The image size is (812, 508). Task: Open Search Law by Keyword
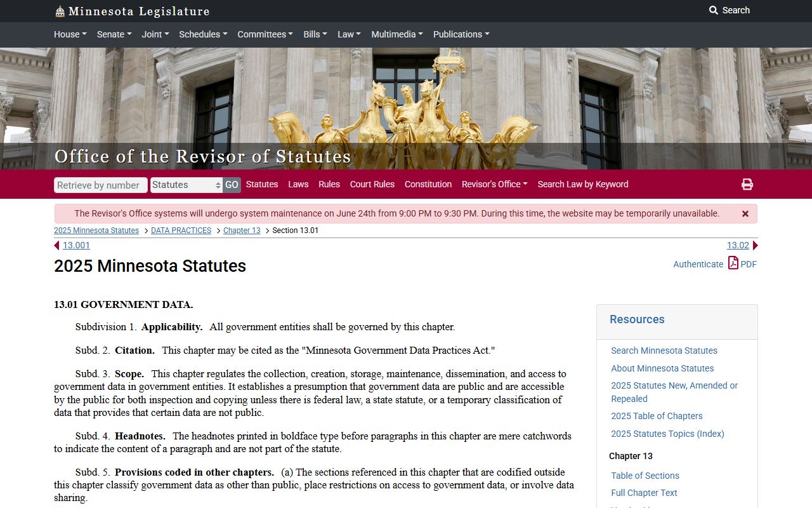[583, 184]
